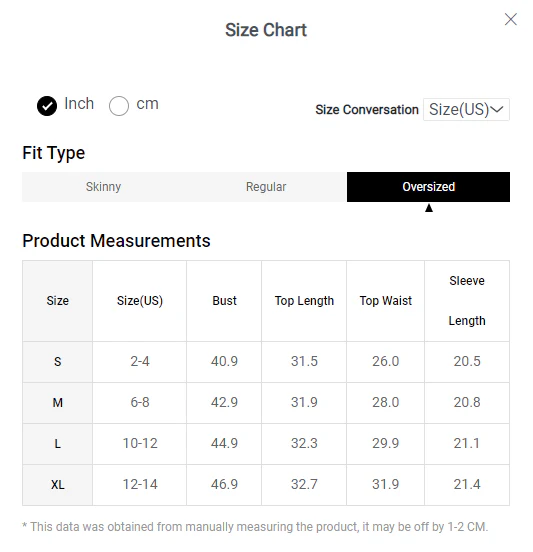Click the triangle marker under Oversized
The width and height of the screenshot is (533, 552).
tap(428, 208)
